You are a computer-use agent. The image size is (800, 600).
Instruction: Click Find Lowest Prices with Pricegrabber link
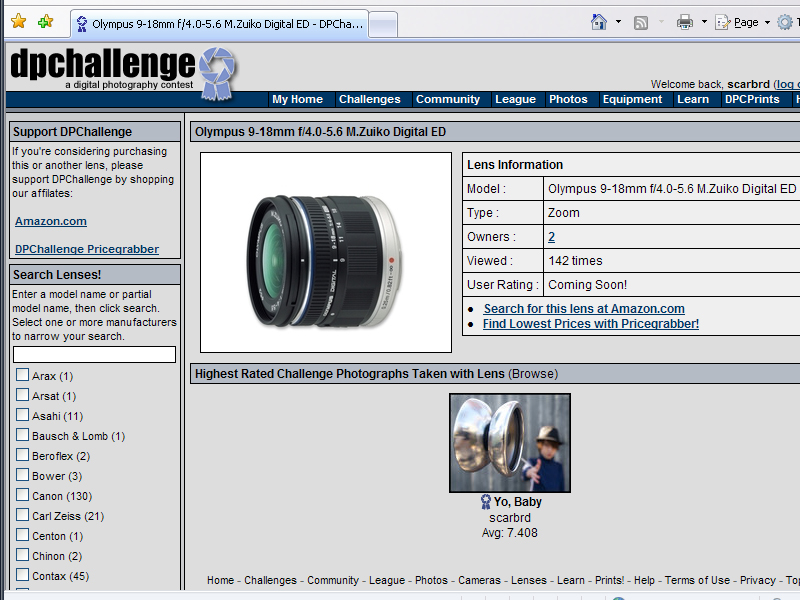[591, 324]
